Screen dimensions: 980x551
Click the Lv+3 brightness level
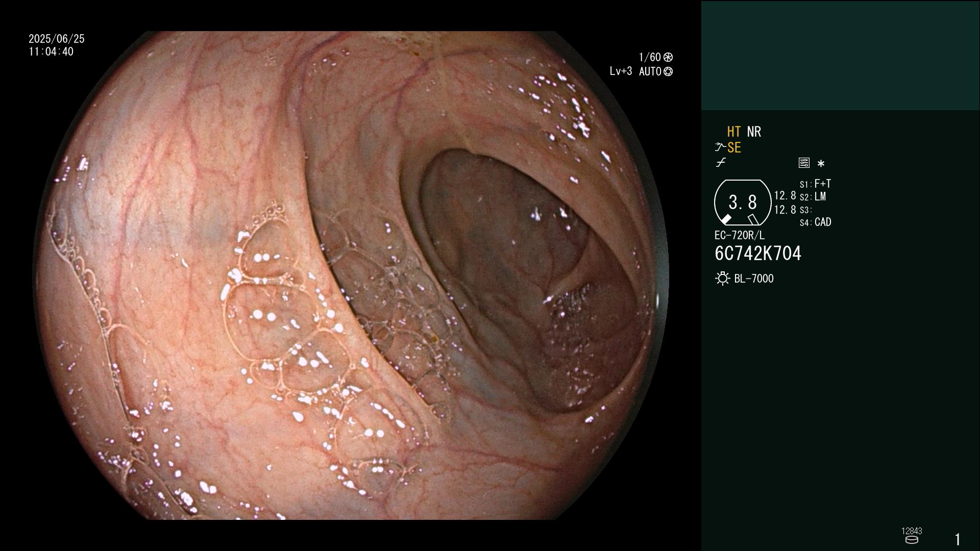(621, 71)
